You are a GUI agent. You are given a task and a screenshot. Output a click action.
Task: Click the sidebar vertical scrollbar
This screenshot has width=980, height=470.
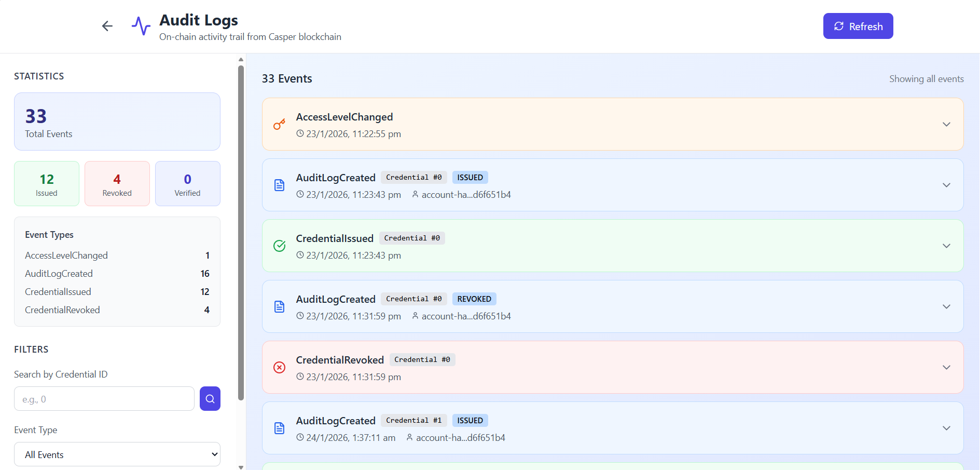[x=241, y=233]
